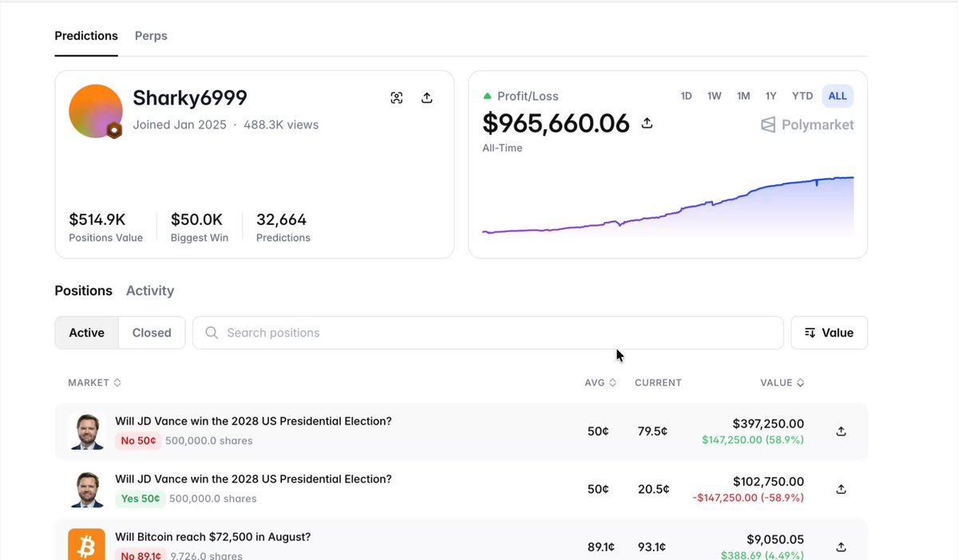Open the JD Vance photo on the No row
This screenshot has width=958, height=560.
click(87, 432)
